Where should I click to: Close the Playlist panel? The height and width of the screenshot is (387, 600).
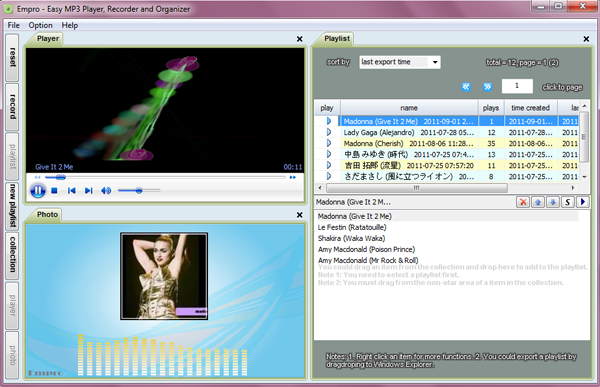pos(586,39)
